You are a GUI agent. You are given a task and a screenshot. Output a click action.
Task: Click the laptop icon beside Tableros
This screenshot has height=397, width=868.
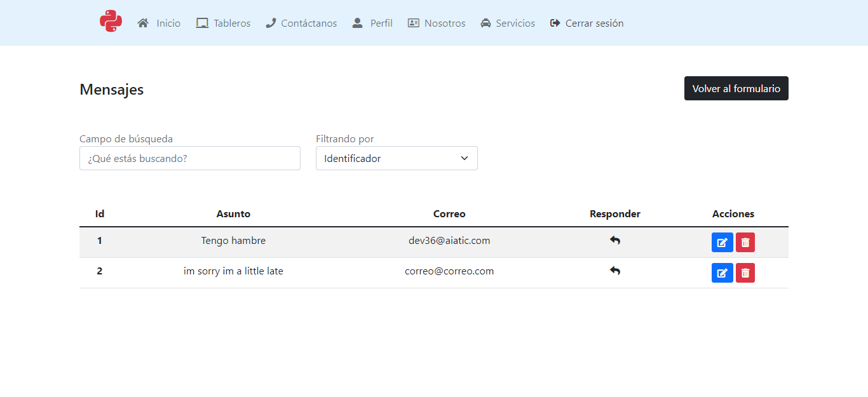coord(202,23)
